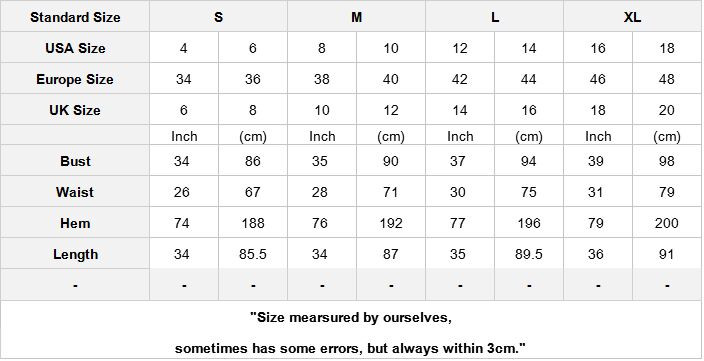Click the Waist row label
Image resolution: width=704 pixels, height=361 pixels.
(75, 192)
